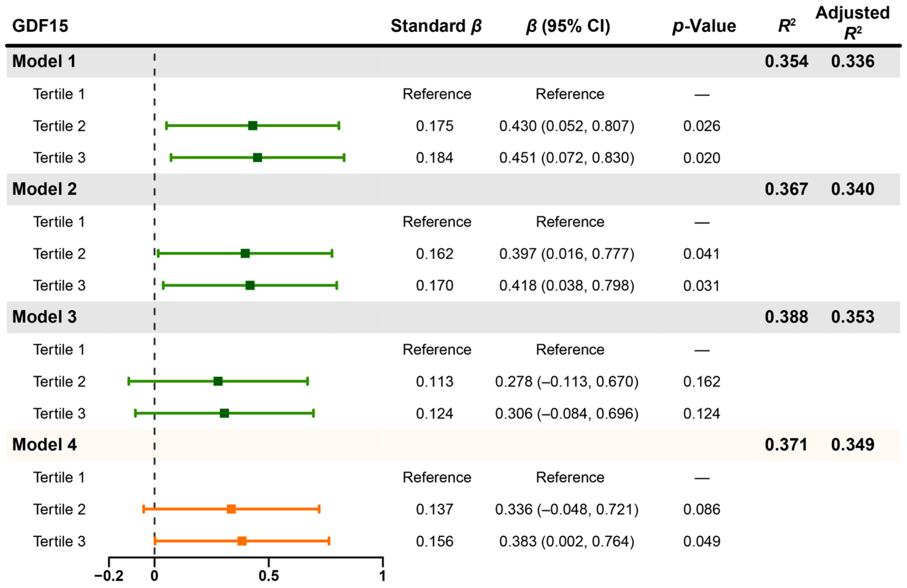Click the Model 1 row heading
The image size is (907, 588).
coord(44,61)
